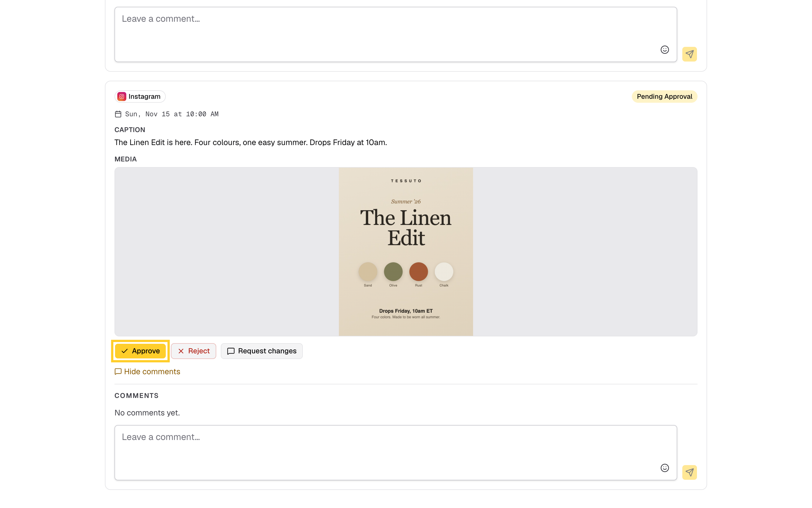Screen dimensions: 812x508
Task: Send the lower comment with the paper-plane icon
Action: (689, 472)
